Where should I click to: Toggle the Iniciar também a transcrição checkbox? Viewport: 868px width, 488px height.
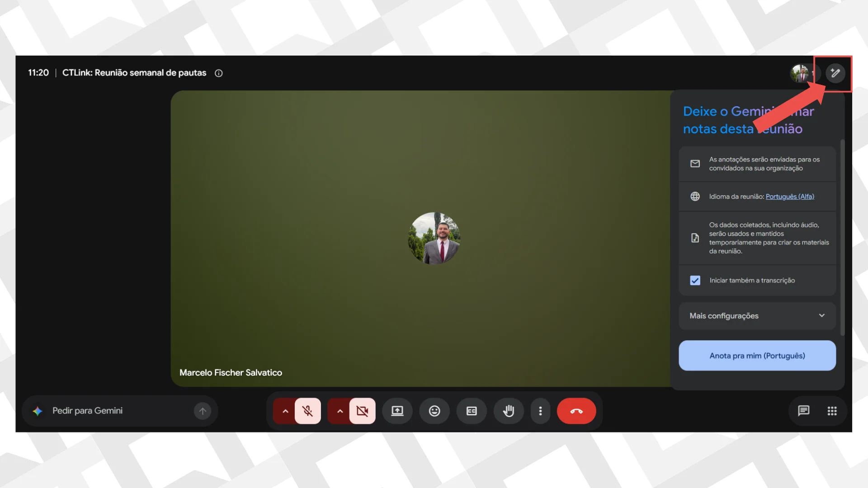point(695,281)
